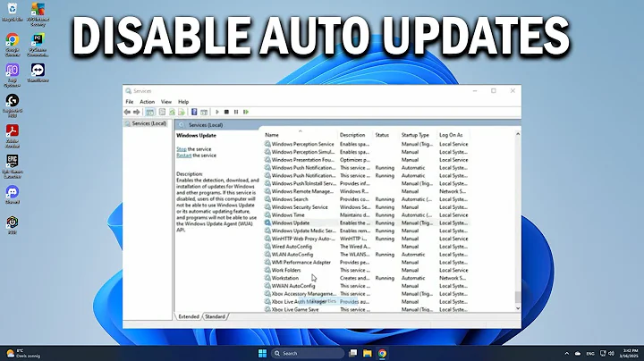
Task: Open the Help menu
Action: click(x=183, y=102)
